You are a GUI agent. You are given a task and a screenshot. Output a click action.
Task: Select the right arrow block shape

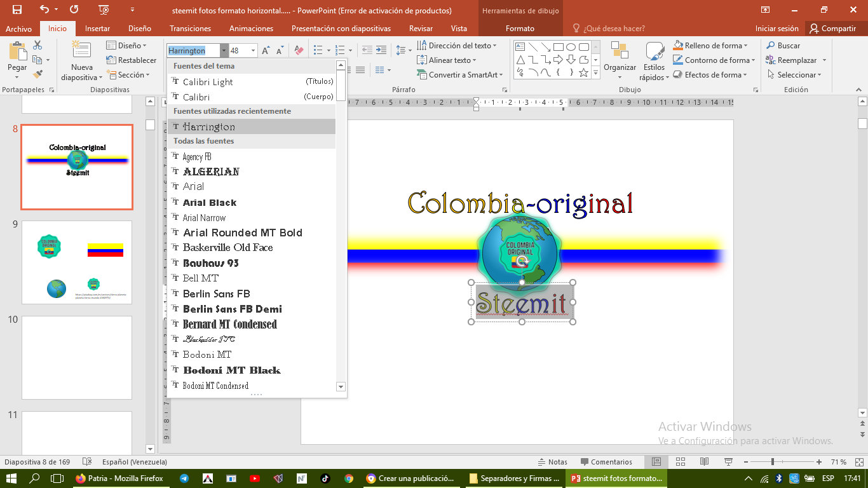click(x=558, y=60)
